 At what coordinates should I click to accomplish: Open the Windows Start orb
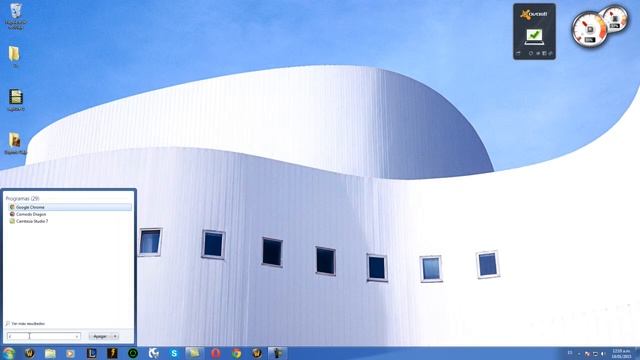click(x=9, y=353)
